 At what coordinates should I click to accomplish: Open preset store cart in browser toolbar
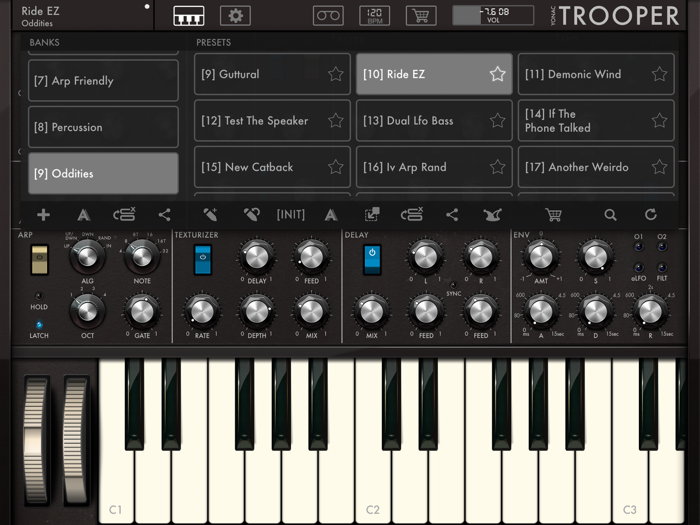[554, 215]
